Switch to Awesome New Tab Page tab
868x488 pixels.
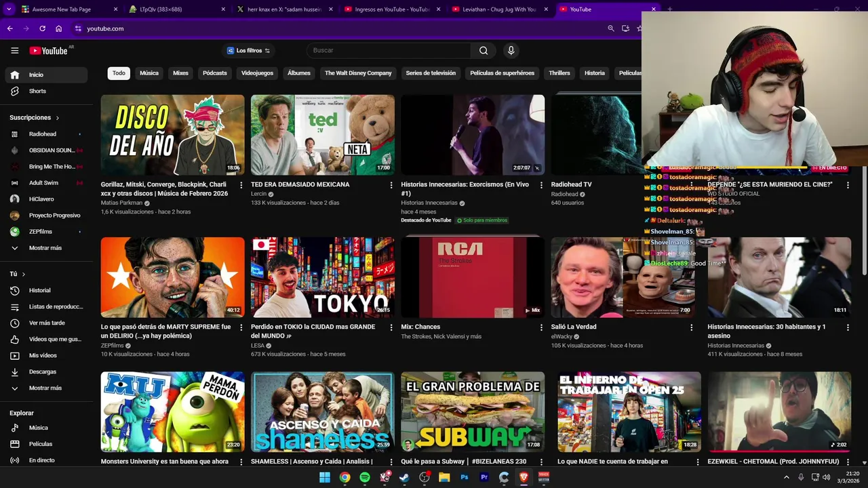click(x=68, y=9)
